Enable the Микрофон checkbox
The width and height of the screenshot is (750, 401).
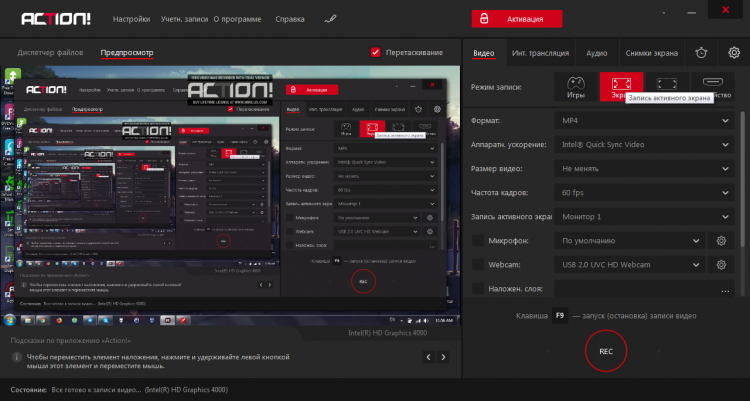pyautogui.click(x=478, y=241)
